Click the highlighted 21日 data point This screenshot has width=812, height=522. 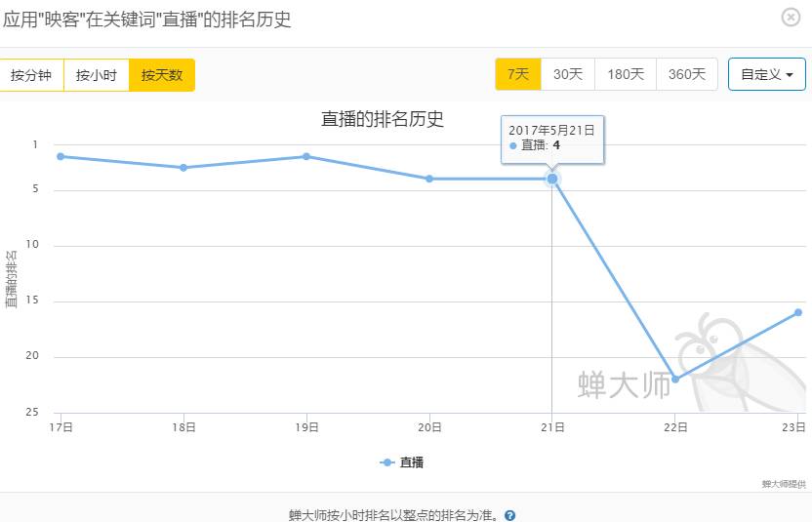tap(552, 179)
